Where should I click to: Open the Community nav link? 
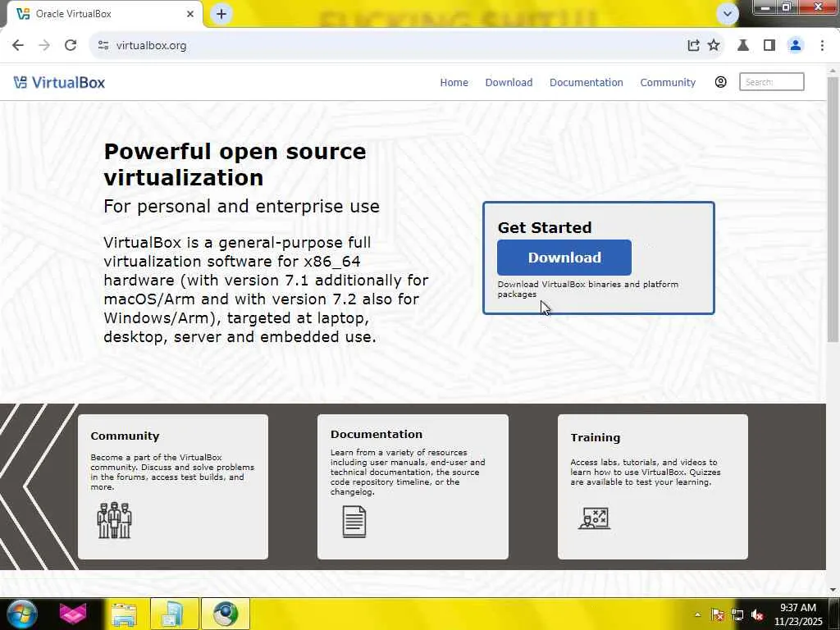668,83
